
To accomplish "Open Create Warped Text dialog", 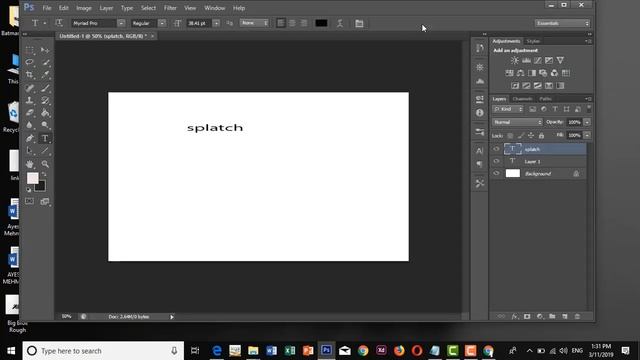I will [340, 23].
